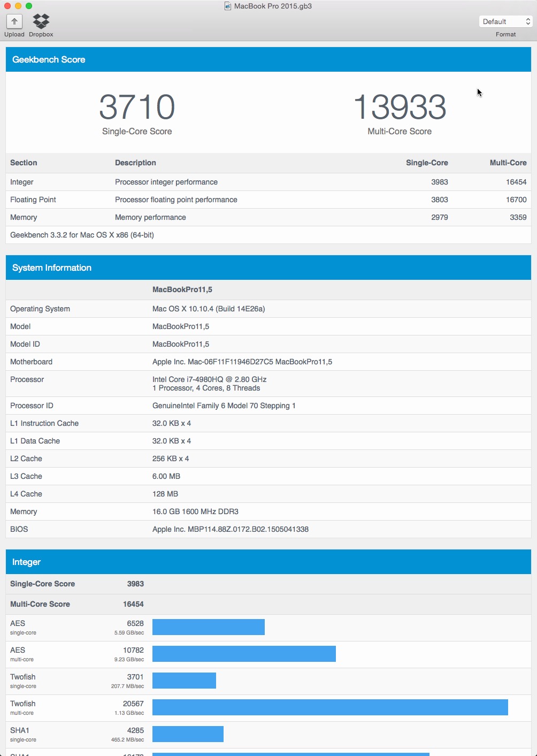Screen dimensions: 537x756
Task: Click the SHA1 single-core result bar
Action: tap(188, 734)
